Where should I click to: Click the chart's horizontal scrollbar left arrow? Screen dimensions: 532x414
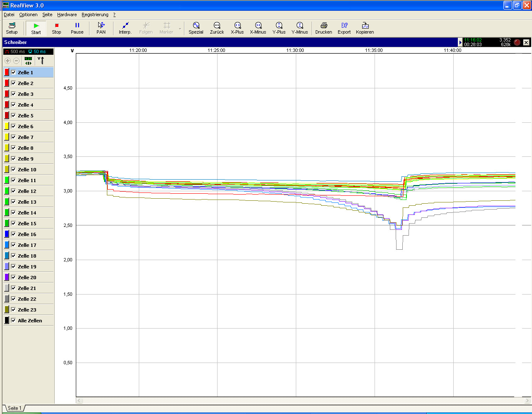pyautogui.click(x=80, y=401)
